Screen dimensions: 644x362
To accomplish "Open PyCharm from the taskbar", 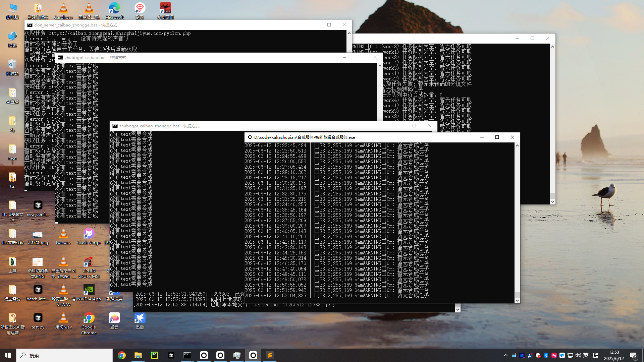I will 154,355.
